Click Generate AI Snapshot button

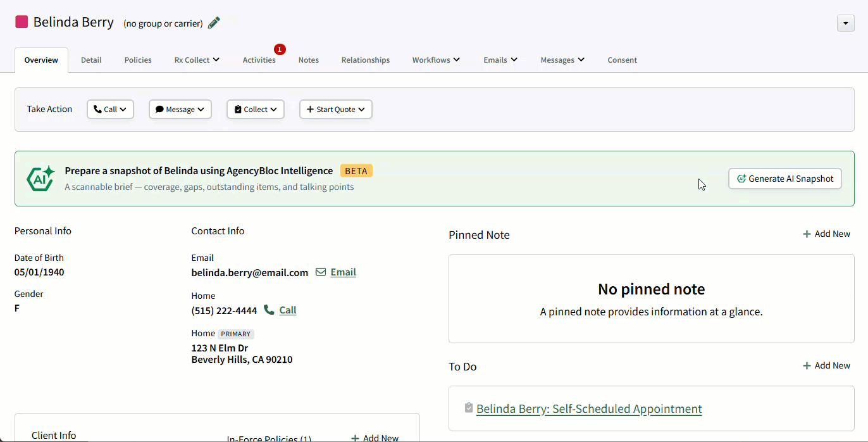[784, 179]
